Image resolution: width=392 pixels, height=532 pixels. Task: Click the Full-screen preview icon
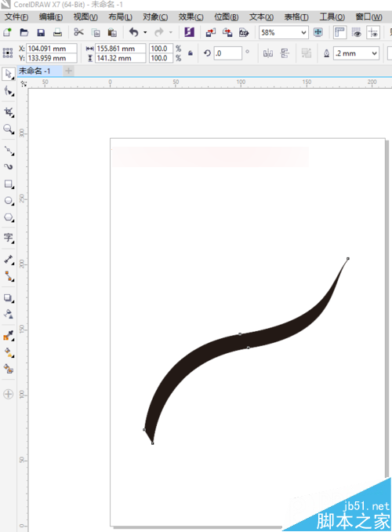318,33
